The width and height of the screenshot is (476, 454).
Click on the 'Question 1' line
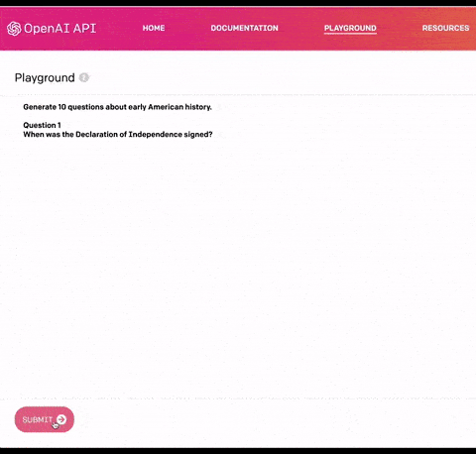point(42,125)
